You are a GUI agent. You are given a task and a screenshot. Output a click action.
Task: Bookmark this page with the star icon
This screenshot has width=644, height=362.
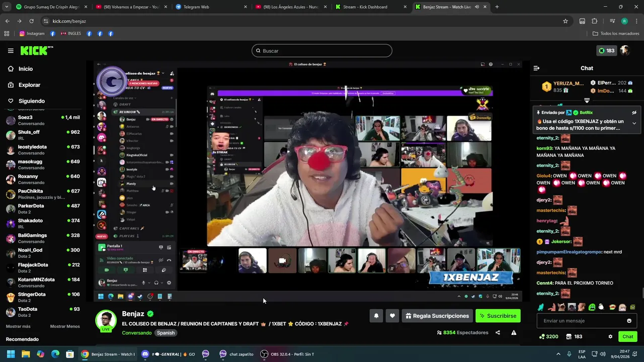click(566, 21)
